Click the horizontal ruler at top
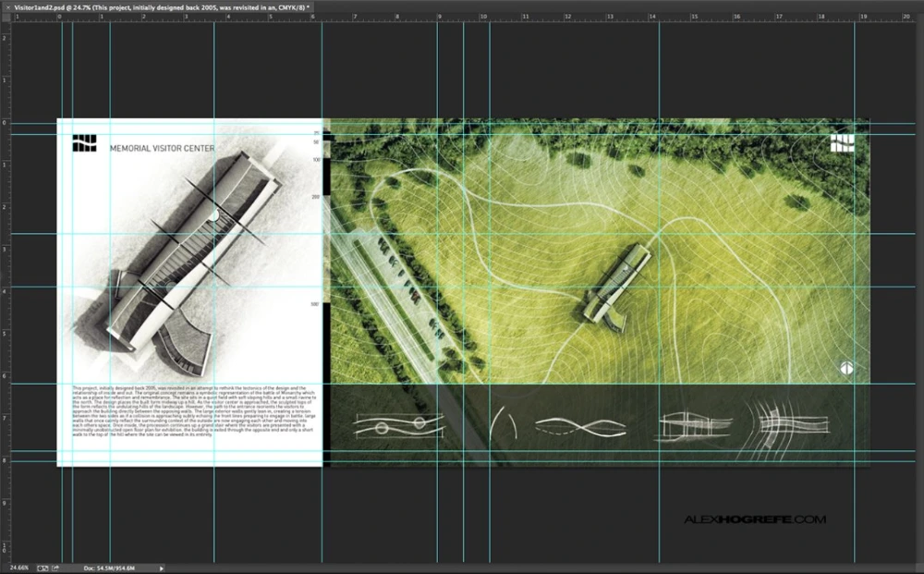Image resolution: width=924 pixels, height=574 pixels. tap(463, 18)
